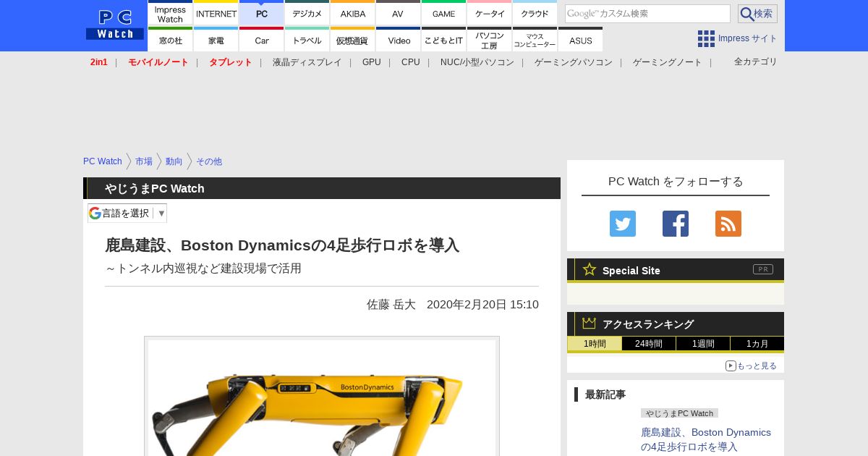Open the Twitter follow icon

pos(623,224)
